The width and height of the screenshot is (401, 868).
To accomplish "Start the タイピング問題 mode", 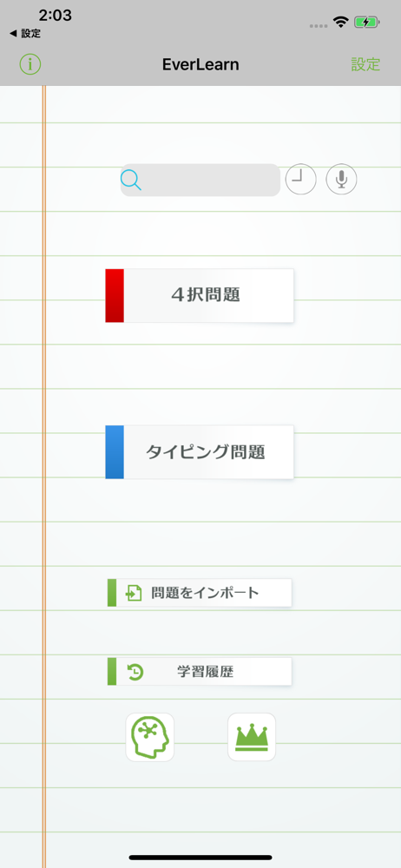I will [200, 452].
